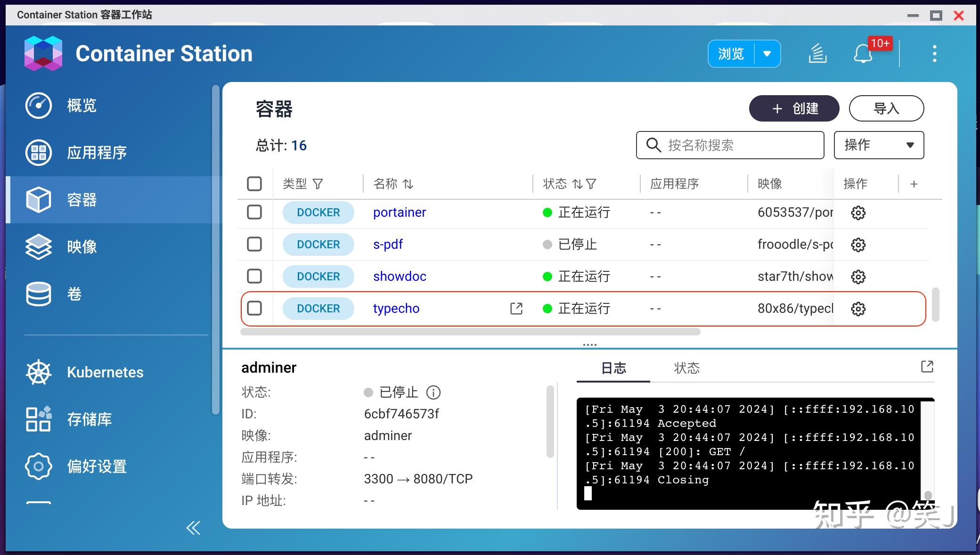Open the 操作 actions dropdown
Screen dimensions: 980x555
[x=878, y=145]
